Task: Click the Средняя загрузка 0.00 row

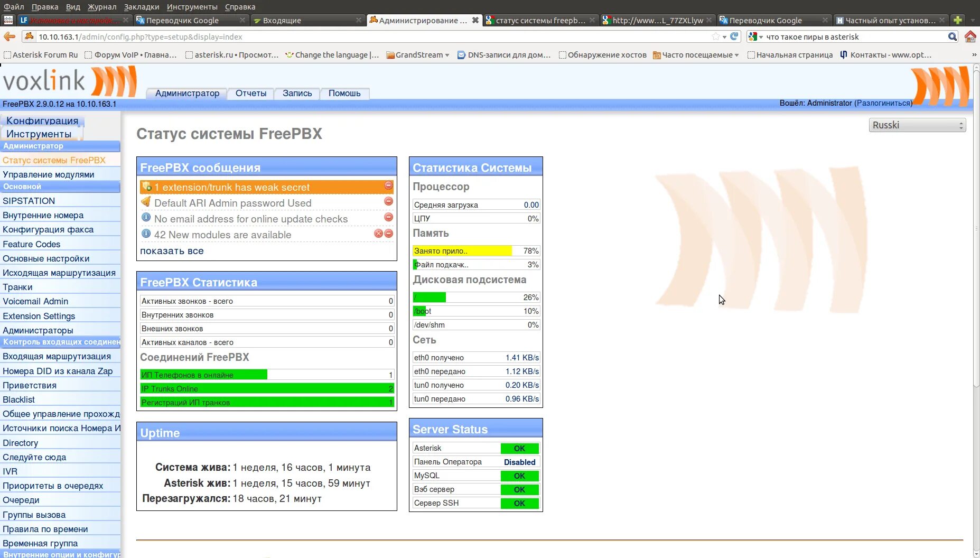Action: pos(475,205)
